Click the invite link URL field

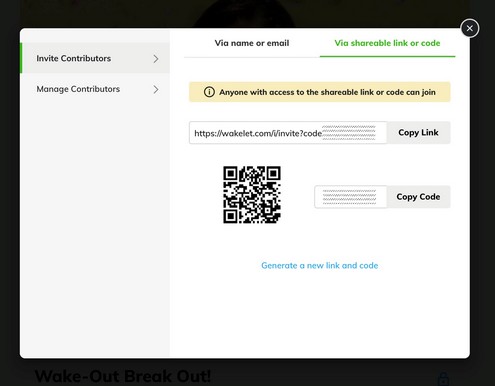point(288,133)
